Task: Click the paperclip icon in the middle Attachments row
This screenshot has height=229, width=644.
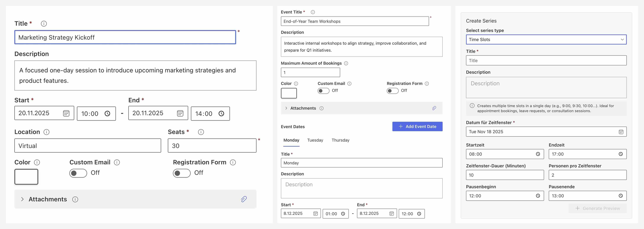Action: pos(434,108)
